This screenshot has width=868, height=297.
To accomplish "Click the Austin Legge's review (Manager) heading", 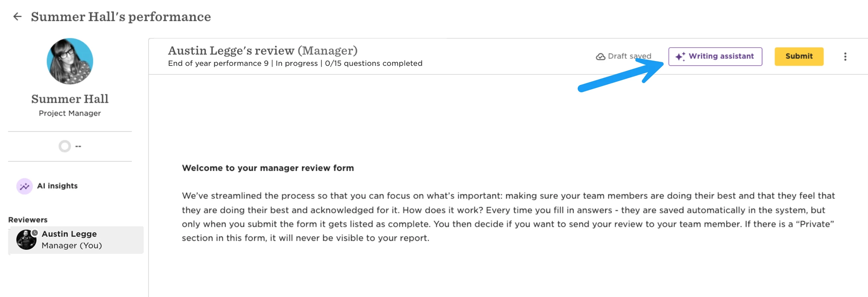I will (x=263, y=50).
